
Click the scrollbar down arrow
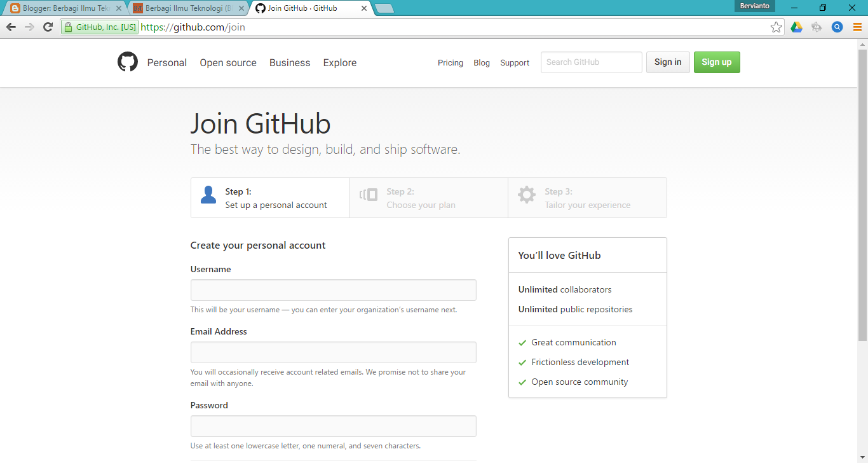tap(862, 457)
